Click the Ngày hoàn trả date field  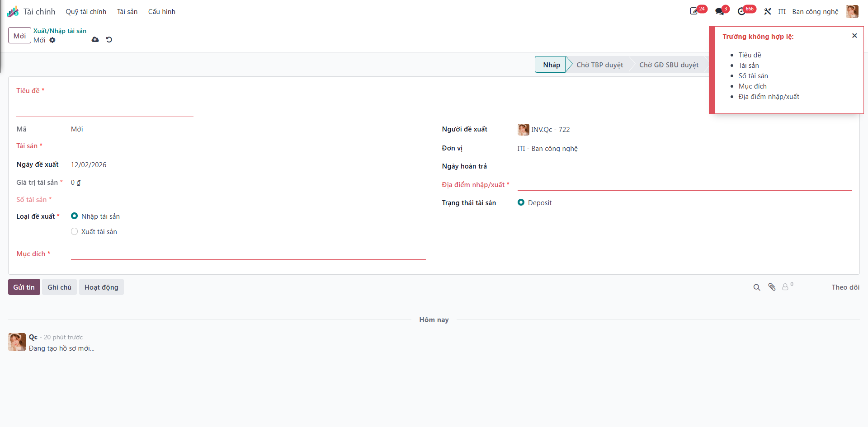pyautogui.click(x=684, y=166)
